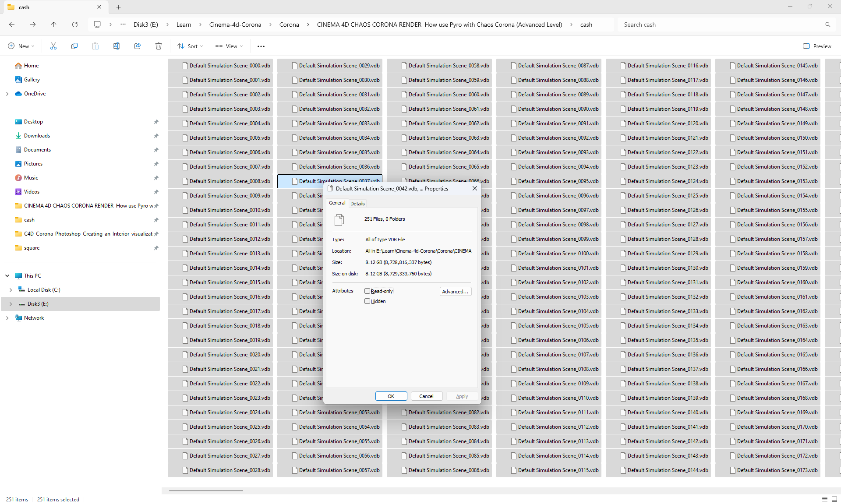The height and width of the screenshot is (504, 841).
Task: Toggle the Preview pane button
Action: [817, 46]
